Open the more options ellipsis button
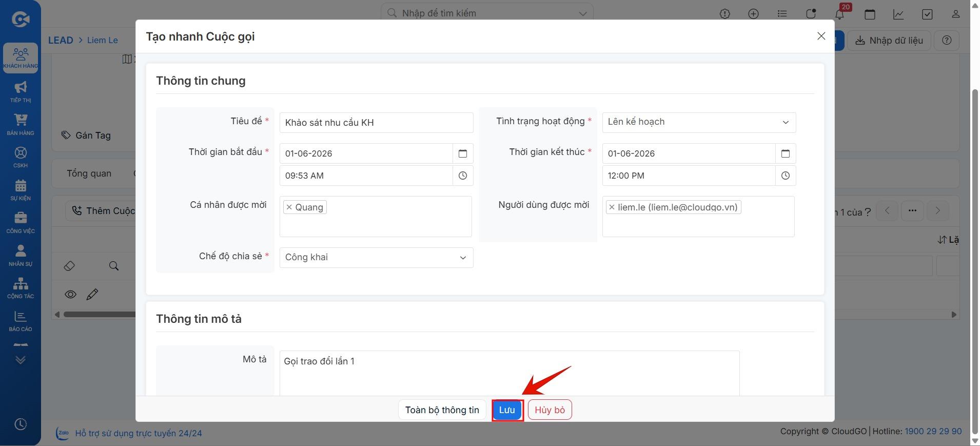This screenshot has height=446, width=980. (912, 211)
